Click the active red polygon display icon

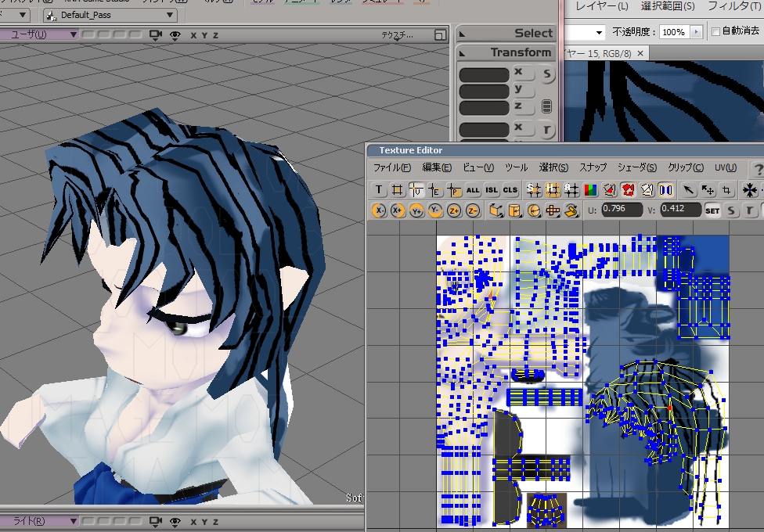pos(628,190)
